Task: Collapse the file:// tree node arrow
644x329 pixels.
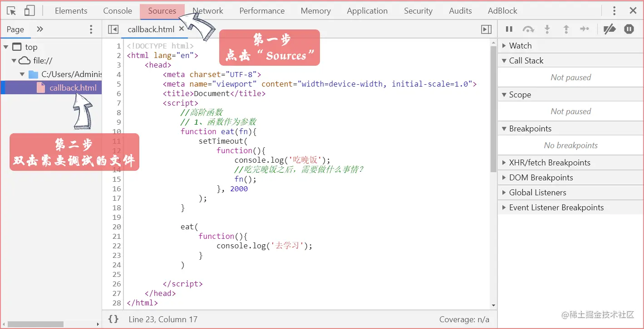Action: (x=14, y=61)
